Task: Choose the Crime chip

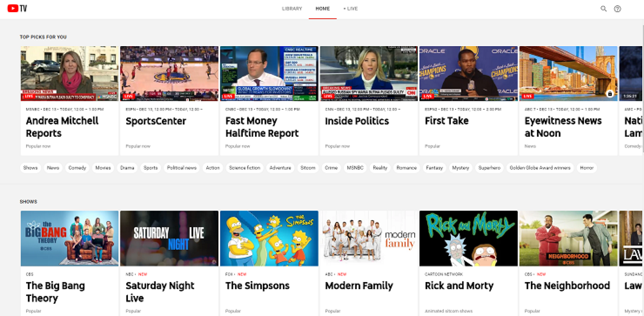Action: pos(331,168)
